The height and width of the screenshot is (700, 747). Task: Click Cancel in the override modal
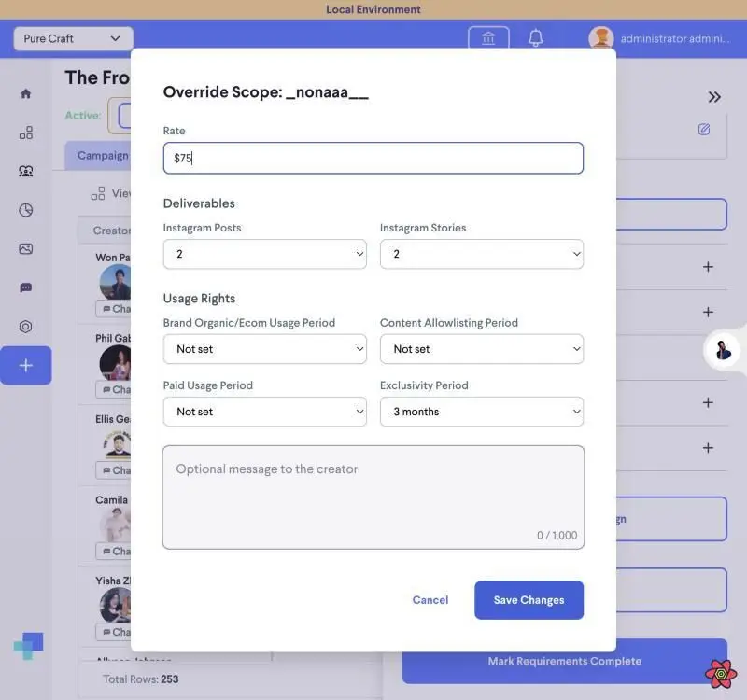[x=430, y=600]
